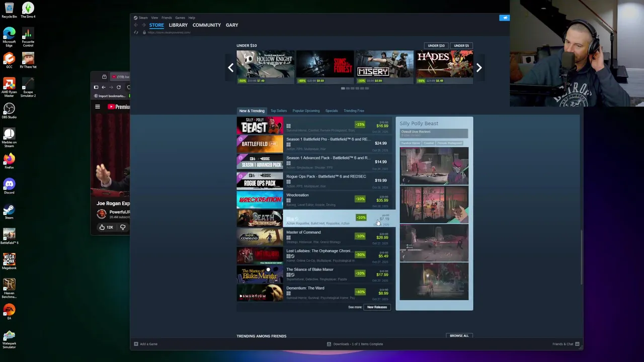Switch to the COMMUNITY section
This screenshot has height=362, width=644.
[x=206, y=25]
